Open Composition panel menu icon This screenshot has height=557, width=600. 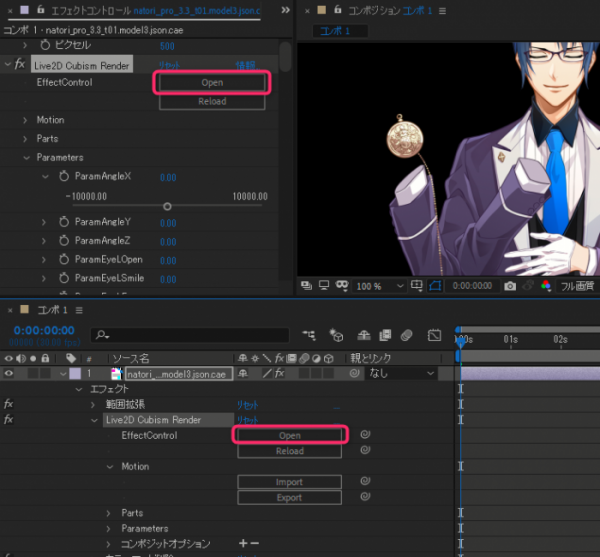pyautogui.click(x=442, y=11)
